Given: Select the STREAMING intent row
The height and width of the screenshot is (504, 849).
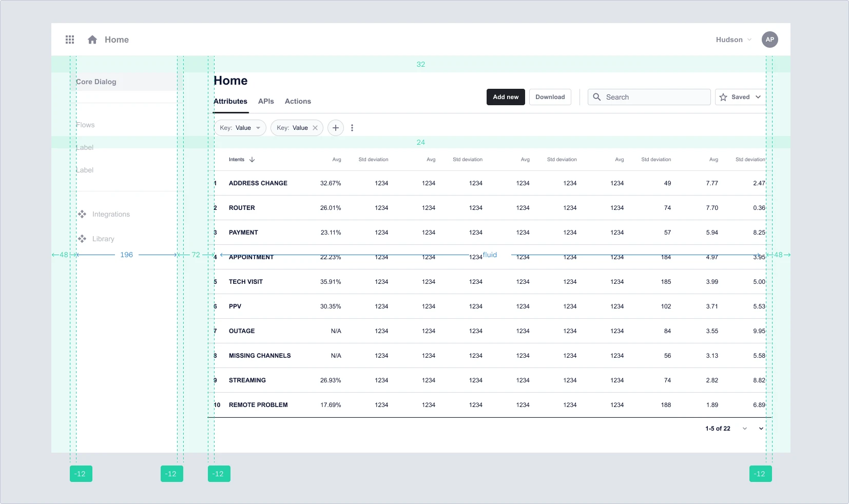Looking at the screenshot, I should 490,380.
